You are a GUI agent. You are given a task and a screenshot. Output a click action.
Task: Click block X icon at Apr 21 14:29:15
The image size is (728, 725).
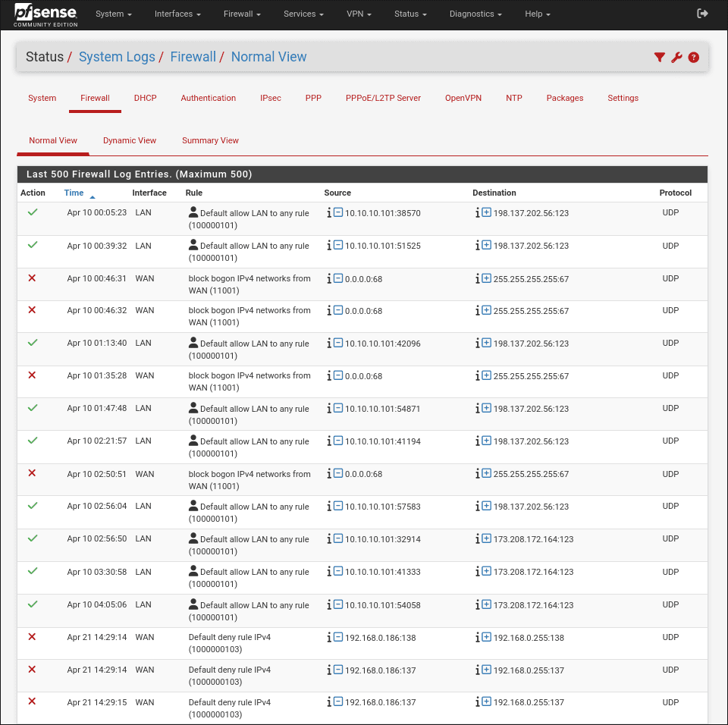pyautogui.click(x=32, y=701)
